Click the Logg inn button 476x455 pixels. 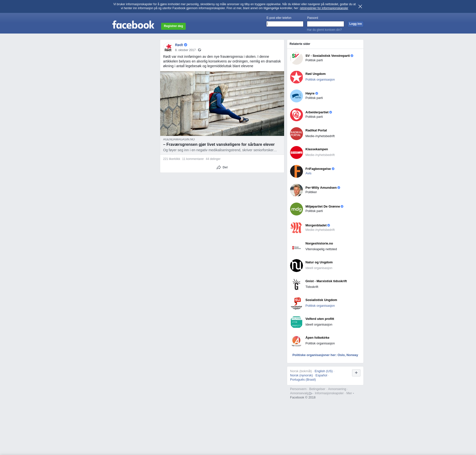356,24
